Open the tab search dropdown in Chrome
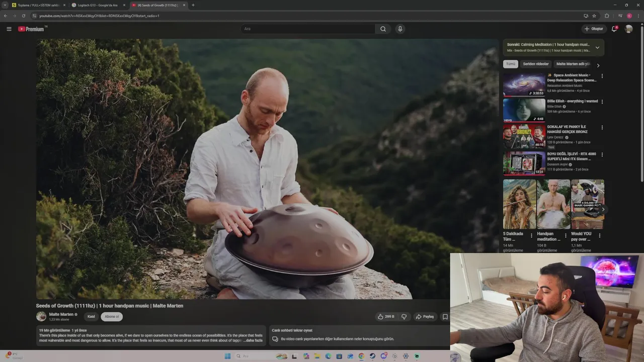 5,5
